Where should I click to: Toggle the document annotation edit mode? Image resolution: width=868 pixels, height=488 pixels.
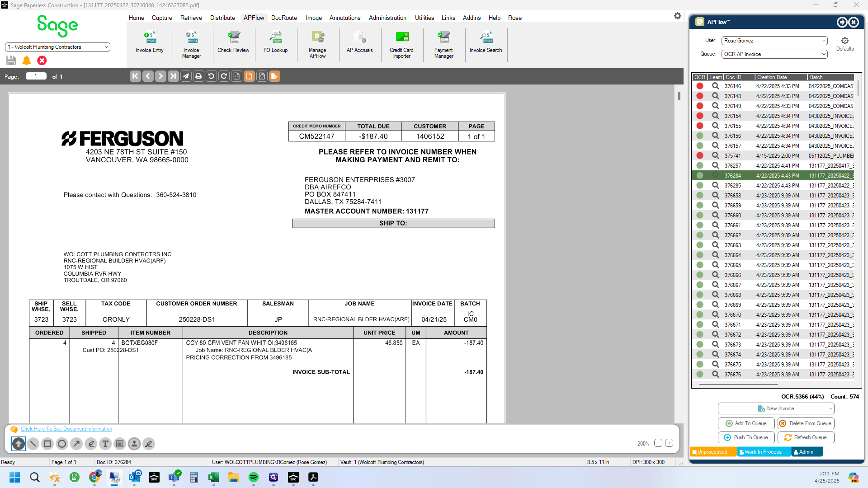click(274, 76)
